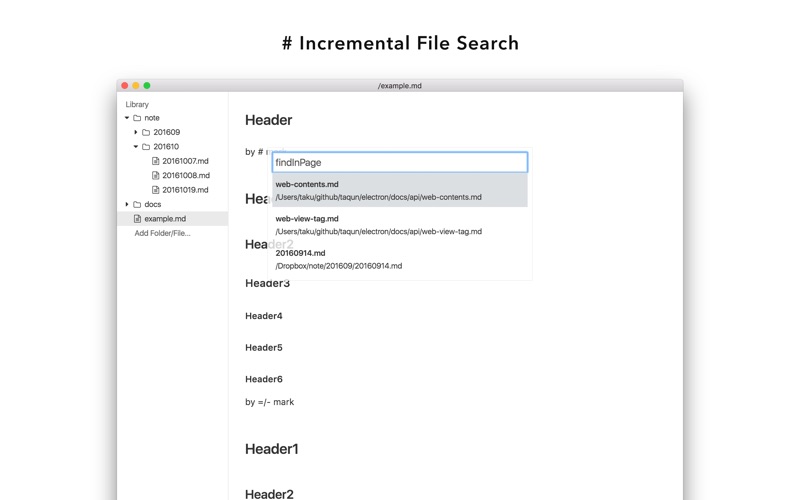Viewport: 800px width, 500px height.
Task: Click the 201610 folder icon
Action: click(146, 146)
